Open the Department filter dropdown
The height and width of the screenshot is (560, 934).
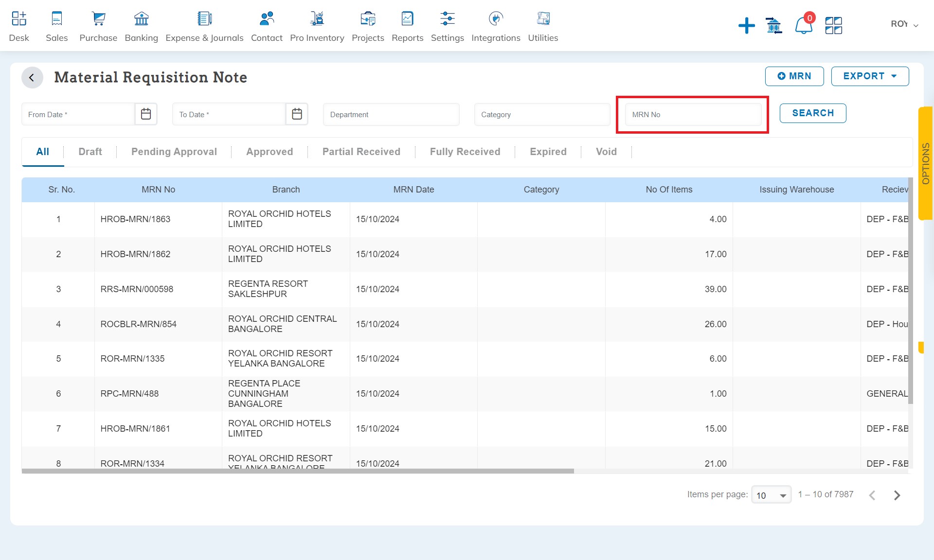click(x=391, y=114)
